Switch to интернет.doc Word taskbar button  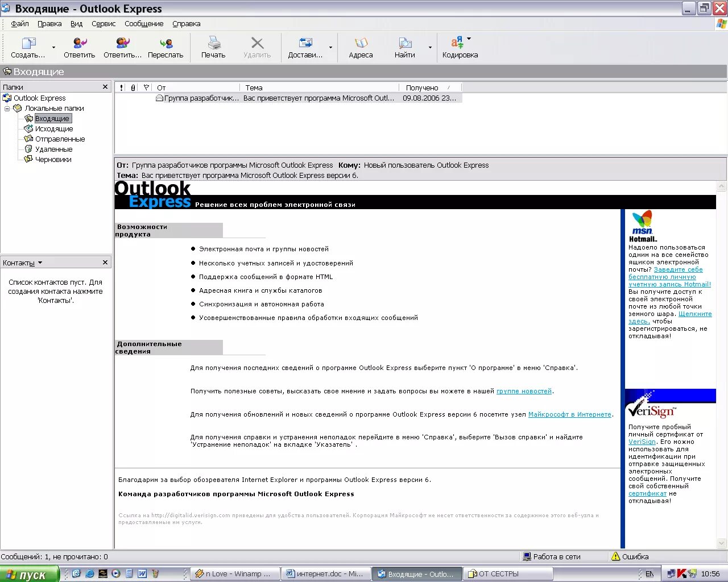click(325, 574)
